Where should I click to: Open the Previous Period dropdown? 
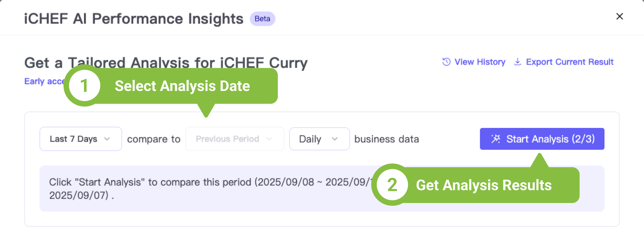[x=227, y=139]
